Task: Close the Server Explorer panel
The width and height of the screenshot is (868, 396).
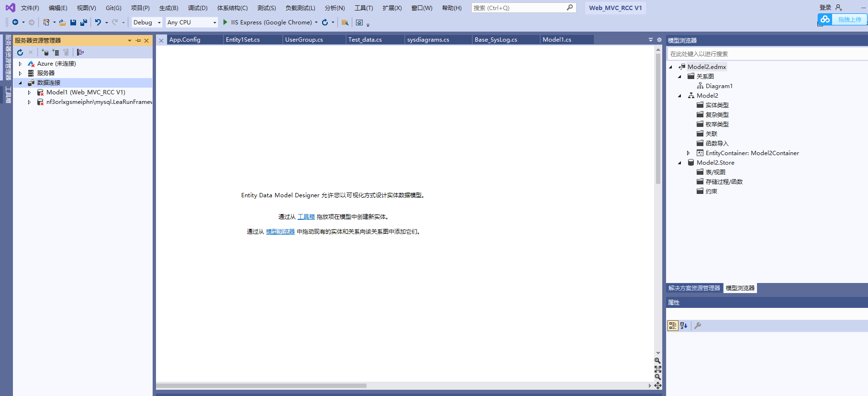Action: pyautogui.click(x=146, y=41)
